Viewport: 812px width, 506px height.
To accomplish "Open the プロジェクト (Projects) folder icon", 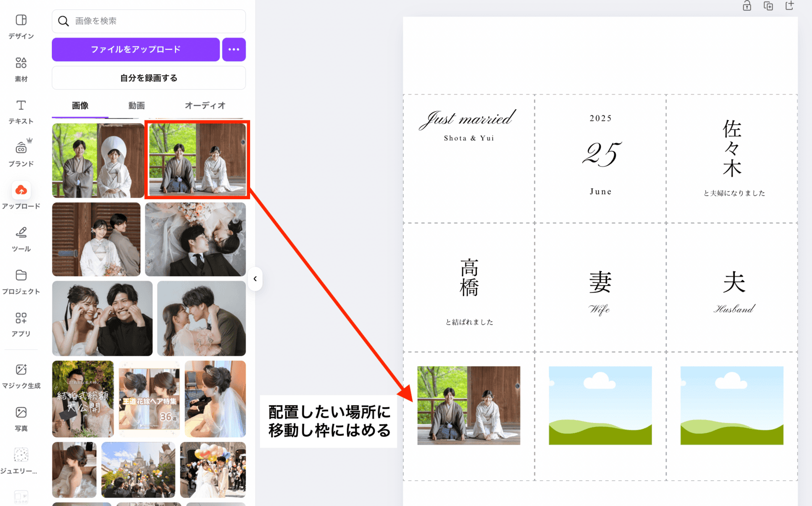I will pos(21,281).
